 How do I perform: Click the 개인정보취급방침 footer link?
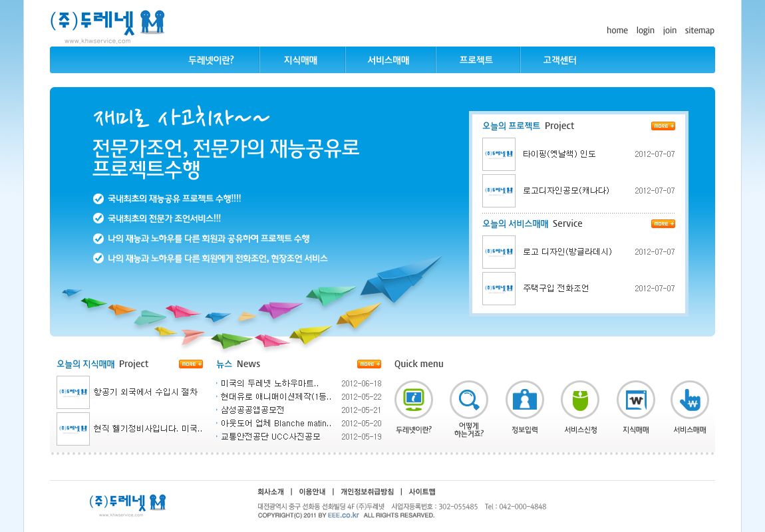coord(367,492)
